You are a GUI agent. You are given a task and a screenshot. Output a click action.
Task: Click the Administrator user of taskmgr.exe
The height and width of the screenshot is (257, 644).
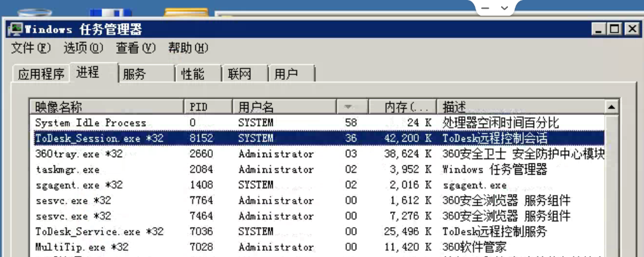276,169
